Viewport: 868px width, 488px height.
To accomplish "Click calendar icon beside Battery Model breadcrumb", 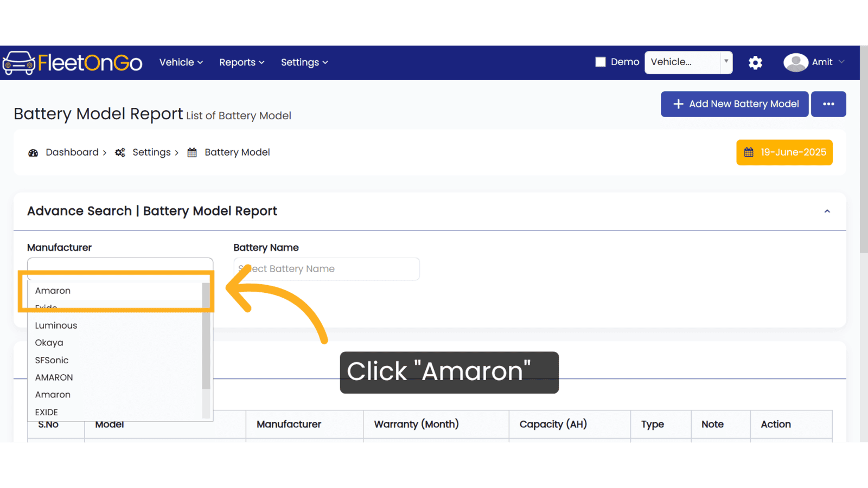I will pos(192,153).
